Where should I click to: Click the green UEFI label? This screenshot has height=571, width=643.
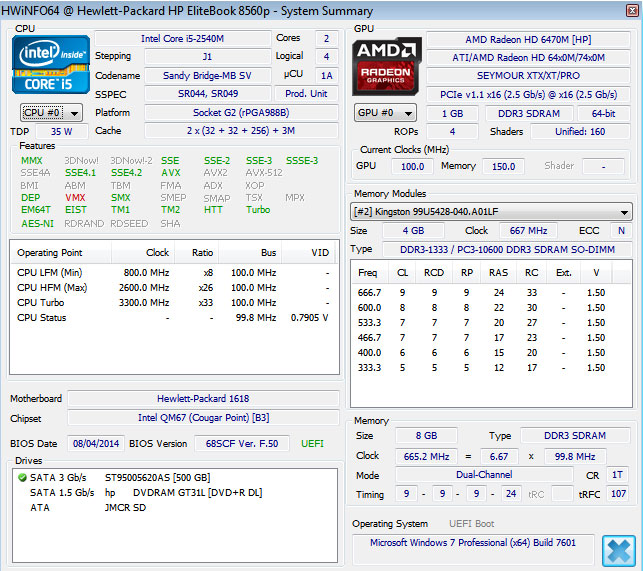coord(312,443)
